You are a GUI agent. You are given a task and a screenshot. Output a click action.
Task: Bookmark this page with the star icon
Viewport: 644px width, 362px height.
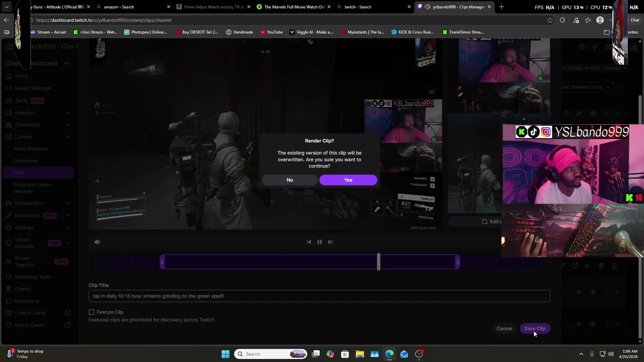point(550,20)
